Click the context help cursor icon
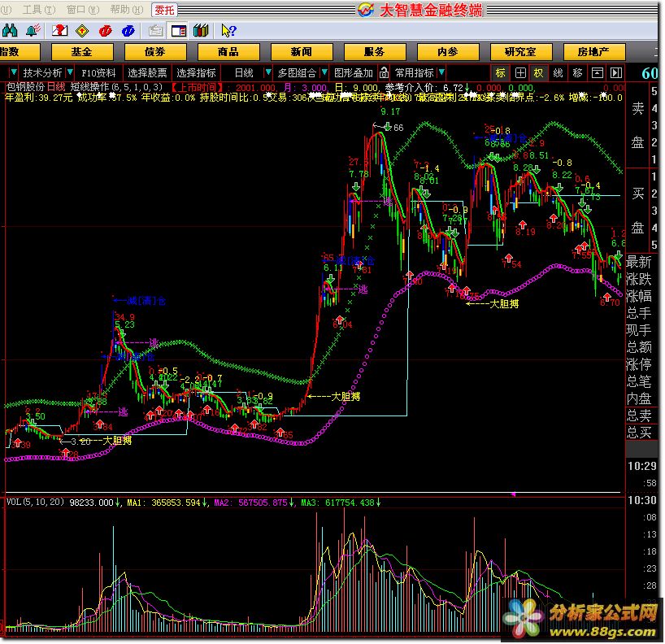 (x=228, y=31)
